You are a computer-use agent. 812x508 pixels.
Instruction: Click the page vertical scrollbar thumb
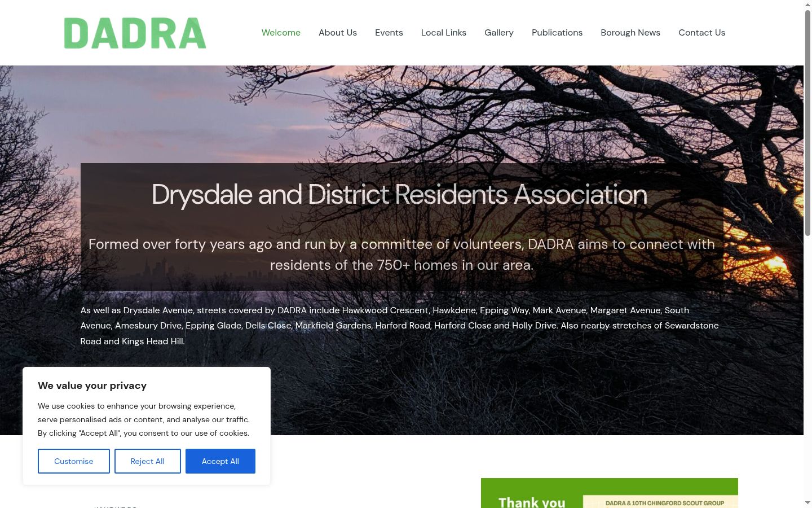[x=807, y=122]
